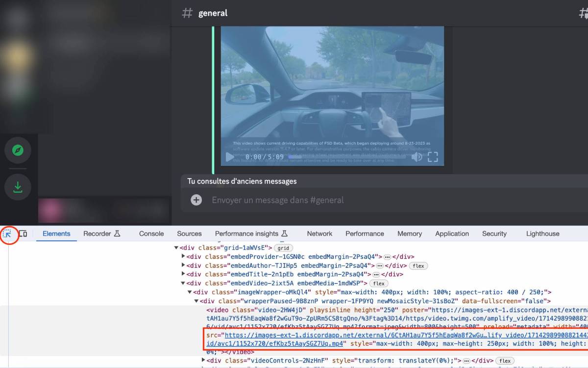Switch to the Network tab
The height and width of the screenshot is (368, 588).
(319, 234)
